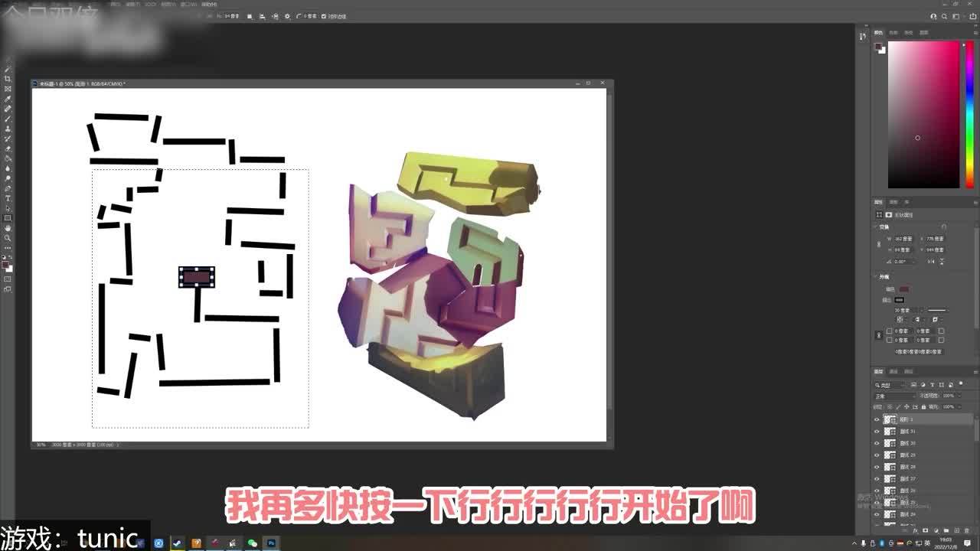The width and height of the screenshot is (980, 551).
Task: Select the Crop tool
Action: 8,79
